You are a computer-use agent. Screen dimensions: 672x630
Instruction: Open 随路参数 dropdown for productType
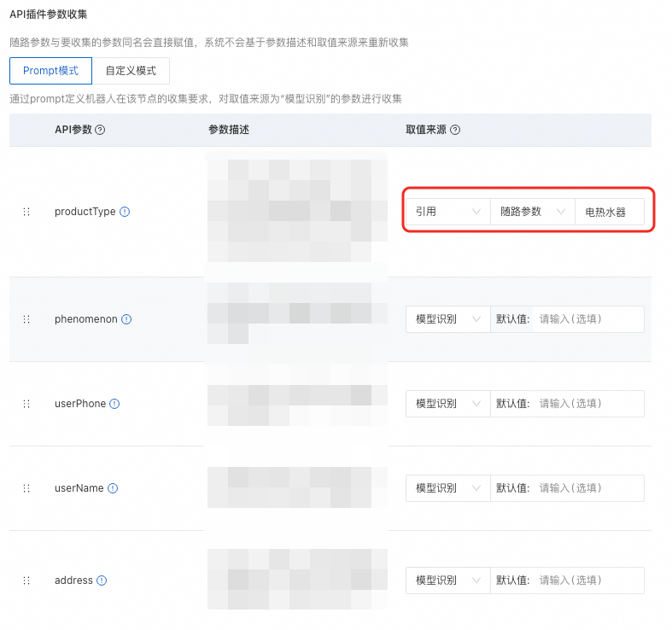[x=532, y=212]
